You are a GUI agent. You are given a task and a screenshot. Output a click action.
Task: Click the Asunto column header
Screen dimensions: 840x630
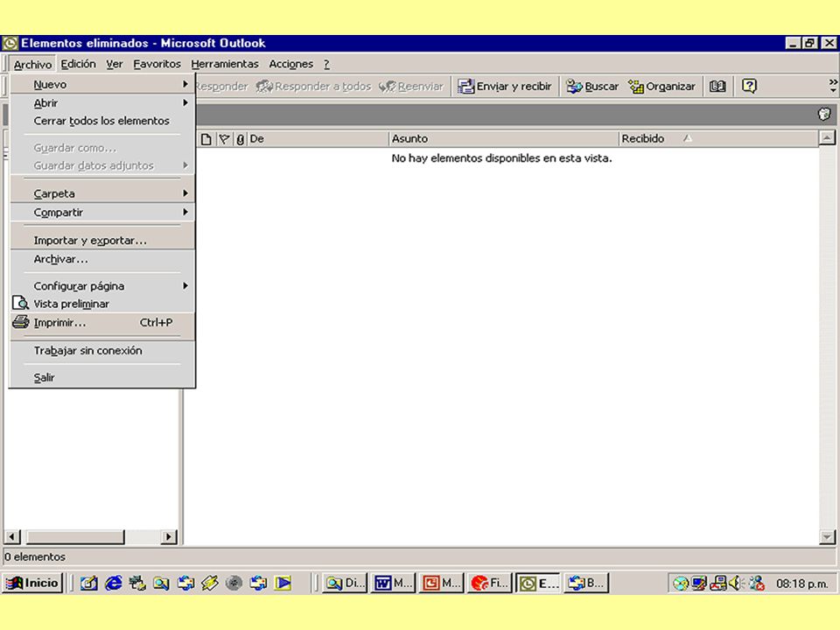(503, 139)
